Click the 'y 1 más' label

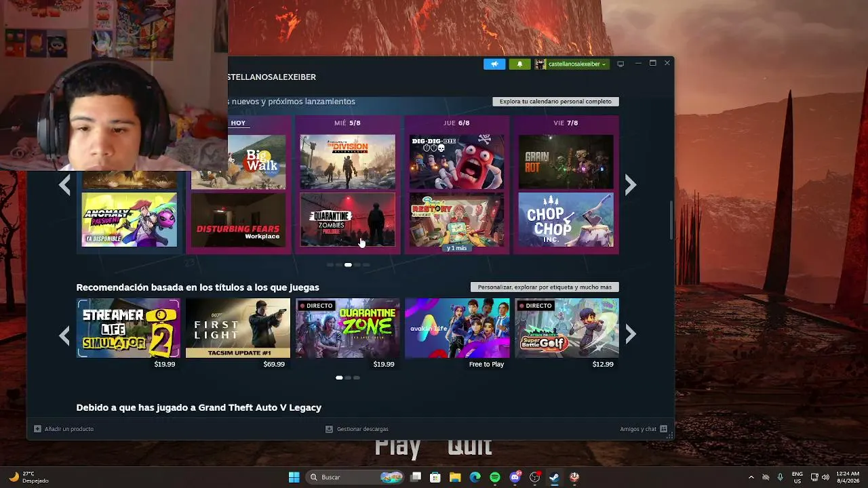coord(456,248)
